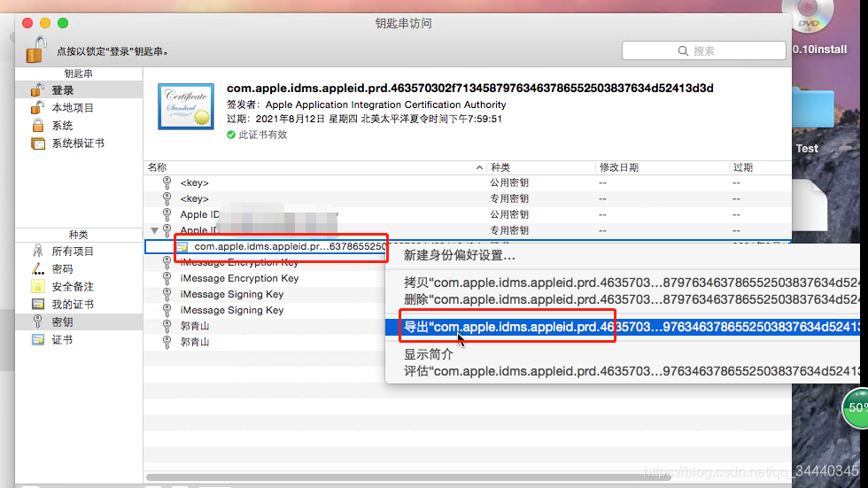Click the 密码 pencil icon
Screen dimensions: 868x488
click(x=37, y=269)
